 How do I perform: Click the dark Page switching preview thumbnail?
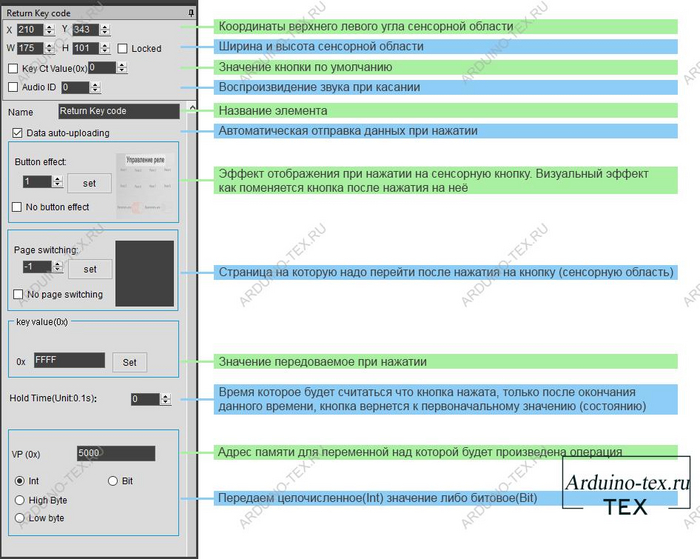click(x=145, y=273)
